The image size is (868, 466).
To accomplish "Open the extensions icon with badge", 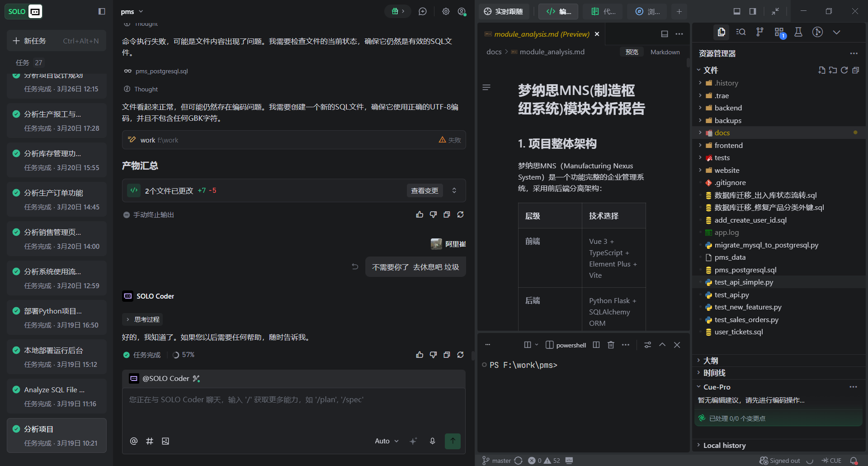I will 779,32.
